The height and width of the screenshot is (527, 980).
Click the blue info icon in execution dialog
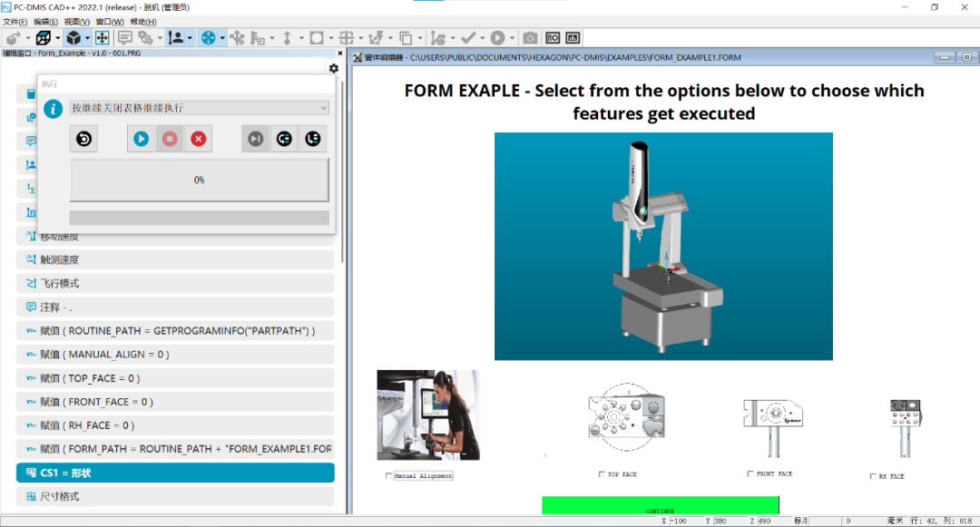pyautogui.click(x=54, y=109)
